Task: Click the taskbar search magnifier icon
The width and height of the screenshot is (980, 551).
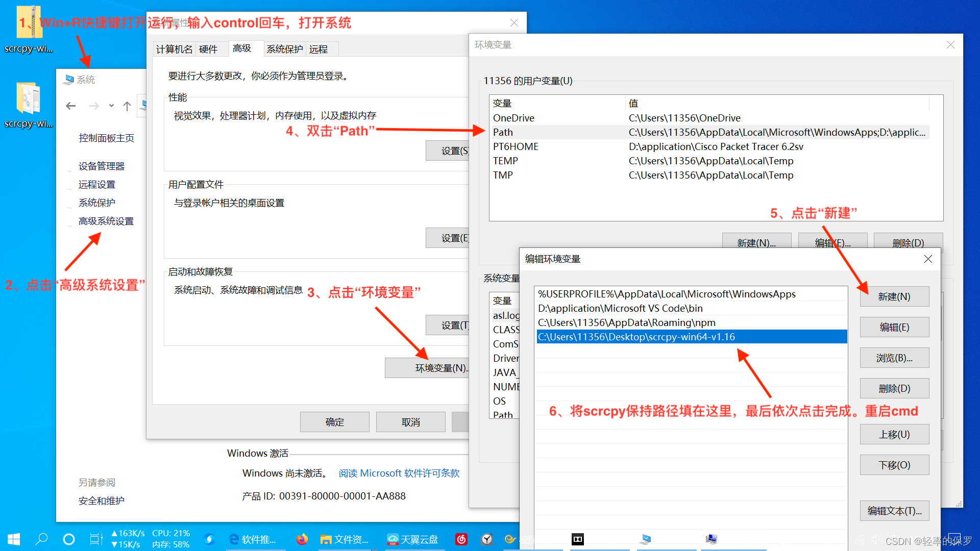Action: [41, 539]
